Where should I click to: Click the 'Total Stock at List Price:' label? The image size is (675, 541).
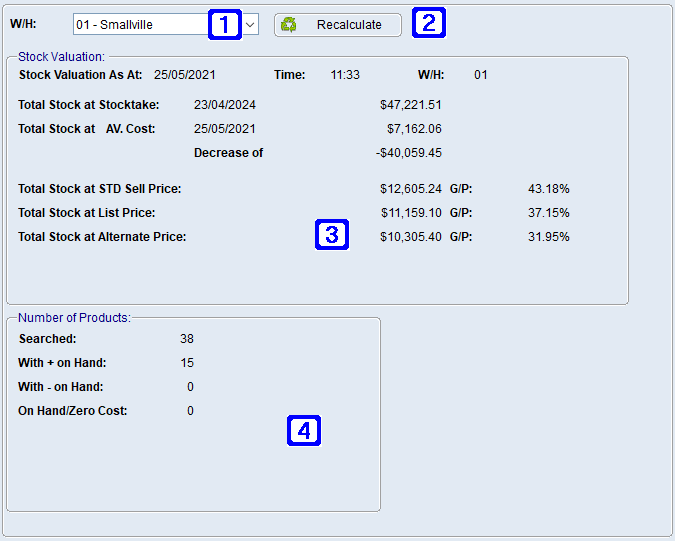click(x=87, y=213)
